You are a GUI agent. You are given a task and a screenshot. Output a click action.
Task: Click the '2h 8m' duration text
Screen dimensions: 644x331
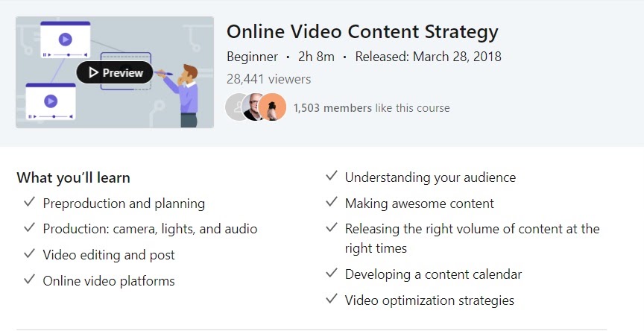[316, 57]
